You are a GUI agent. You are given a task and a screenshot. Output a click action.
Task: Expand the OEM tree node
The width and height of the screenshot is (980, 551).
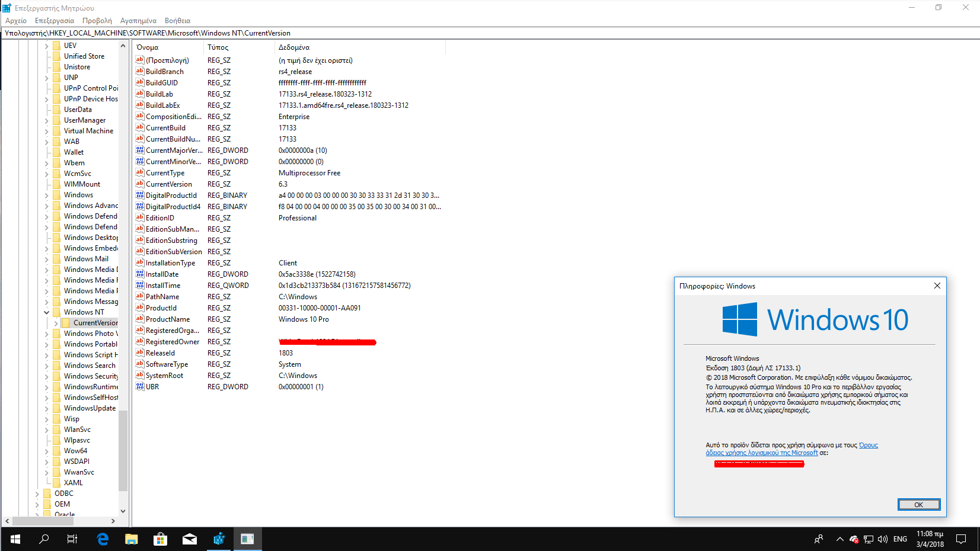[37, 504]
